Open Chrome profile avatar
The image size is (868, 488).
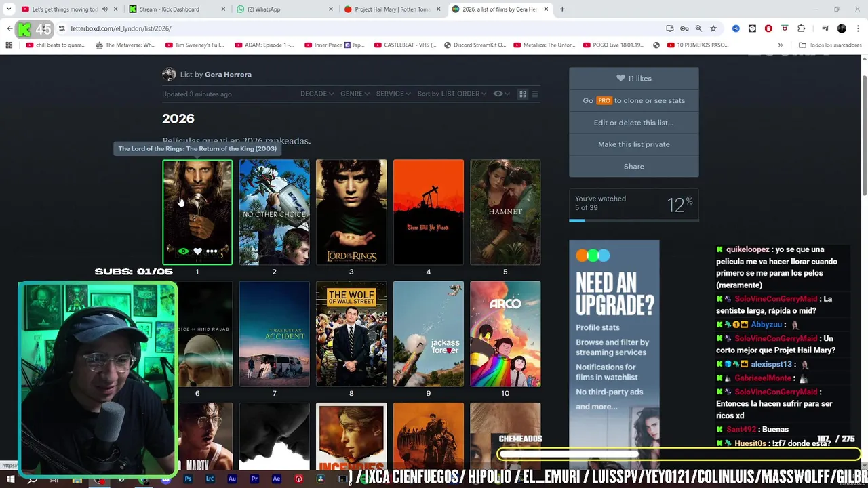click(842, 28)
